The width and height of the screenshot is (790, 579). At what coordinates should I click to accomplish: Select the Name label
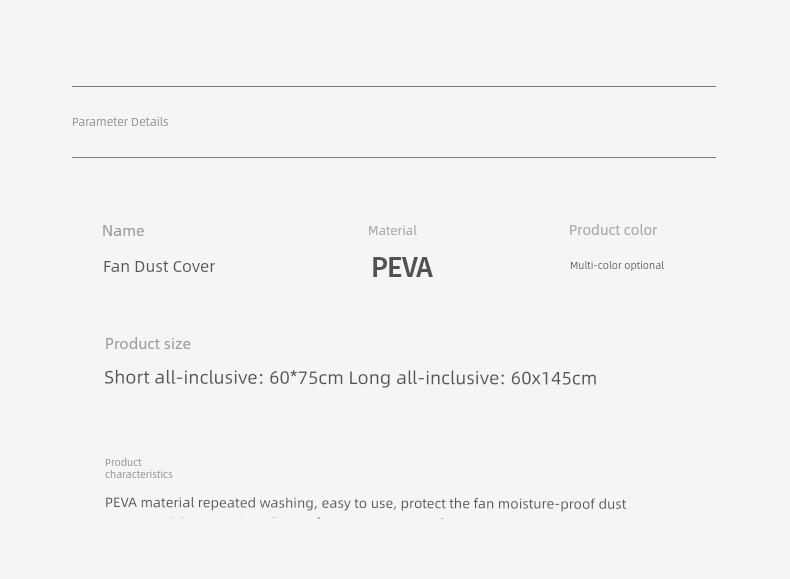[x=123, y=231]
